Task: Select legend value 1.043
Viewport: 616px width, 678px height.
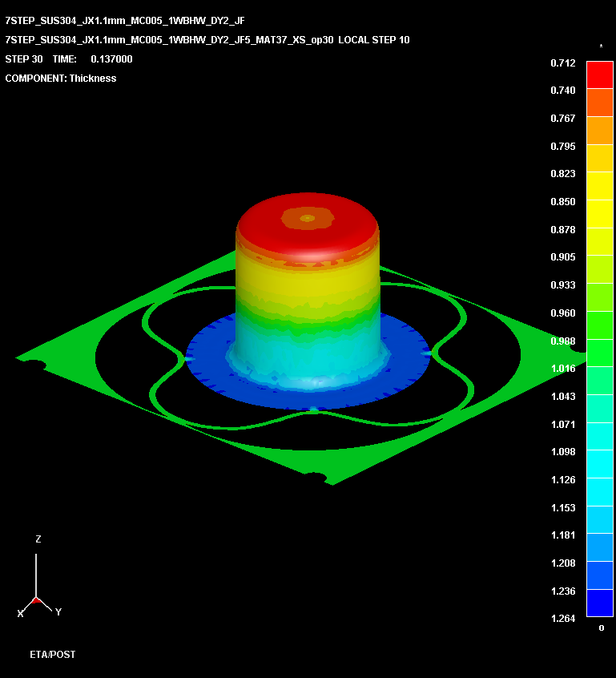Action: click(563, 396)
